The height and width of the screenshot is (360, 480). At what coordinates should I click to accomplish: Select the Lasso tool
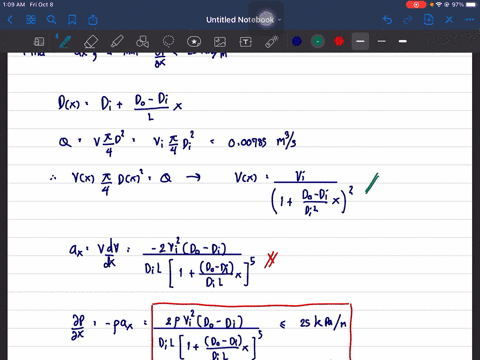(x=168, y=42)
